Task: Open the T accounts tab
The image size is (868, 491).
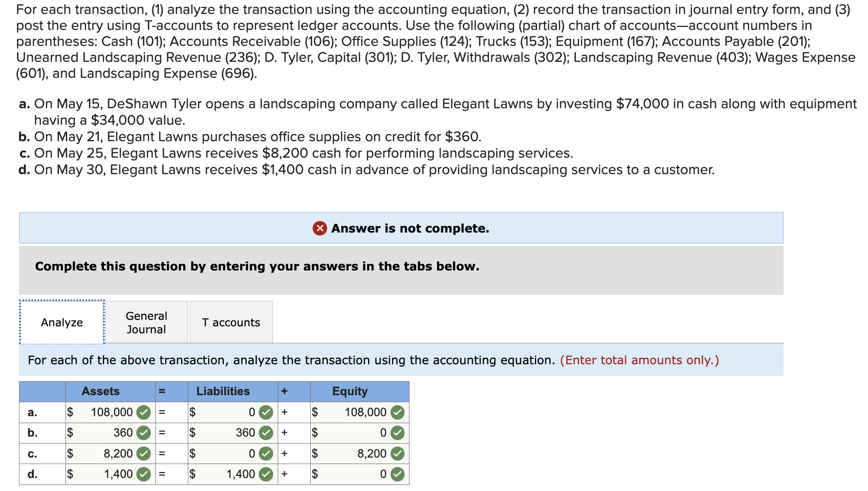Action: [x=230, y=322]
